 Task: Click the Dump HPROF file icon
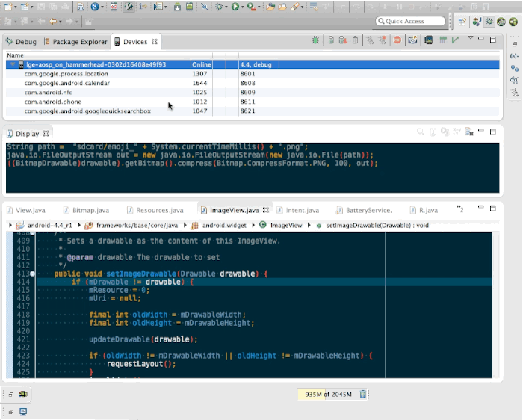pos(343,40)
